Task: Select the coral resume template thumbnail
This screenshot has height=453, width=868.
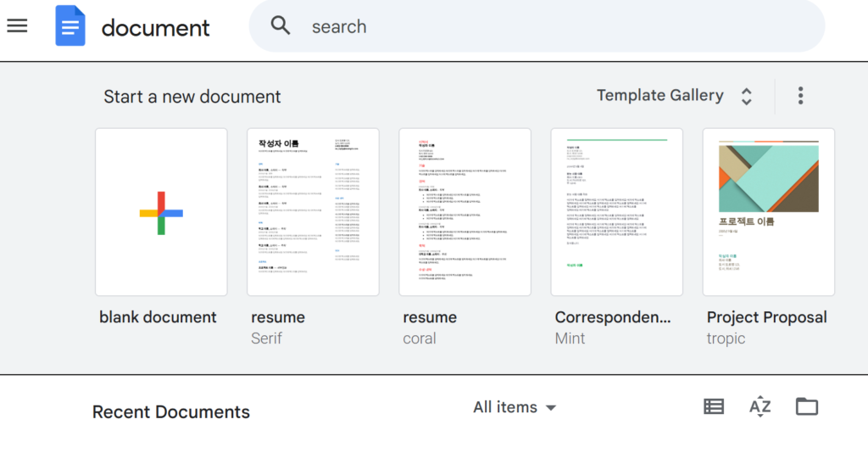Action: [x=465, y=212]
